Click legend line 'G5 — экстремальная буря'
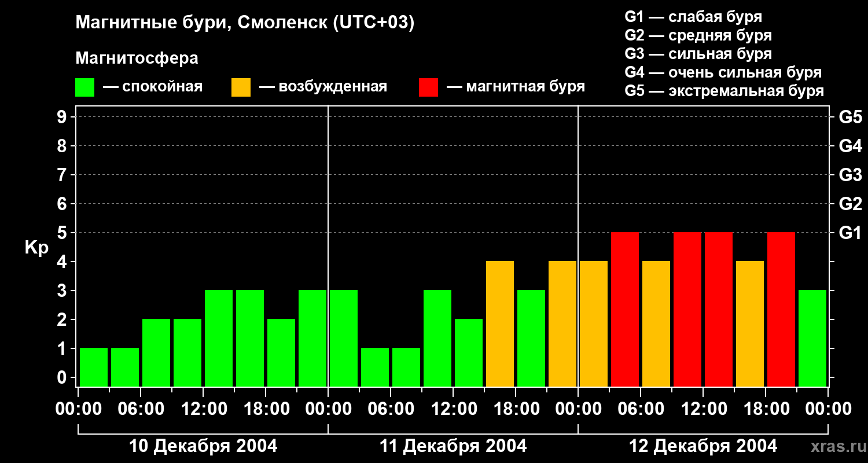The image size is (868, 463). [724, 91]
